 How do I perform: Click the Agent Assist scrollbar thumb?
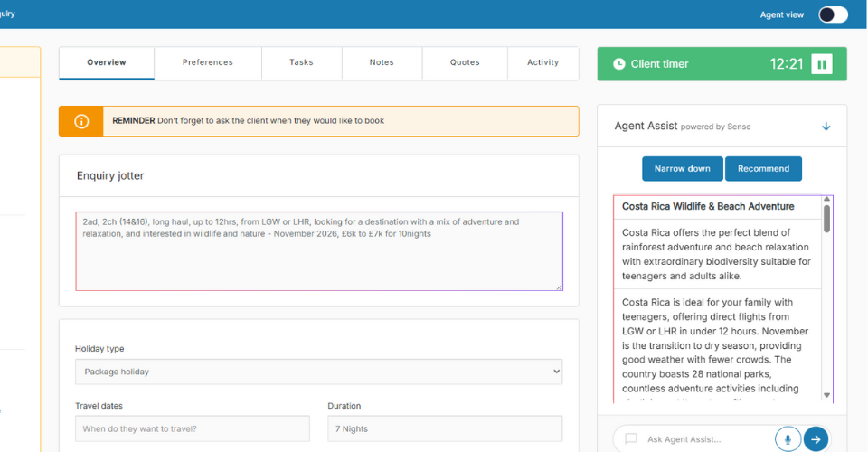826,220
